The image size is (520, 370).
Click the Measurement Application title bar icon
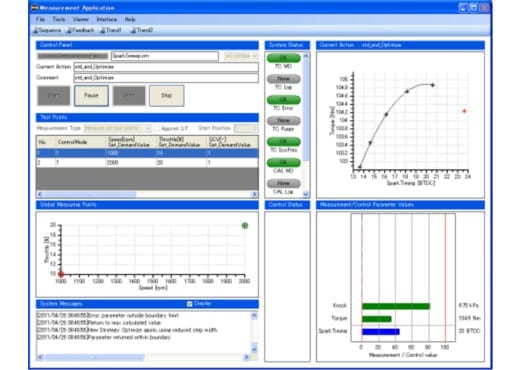pyautogui.click(x=35, y=7)
